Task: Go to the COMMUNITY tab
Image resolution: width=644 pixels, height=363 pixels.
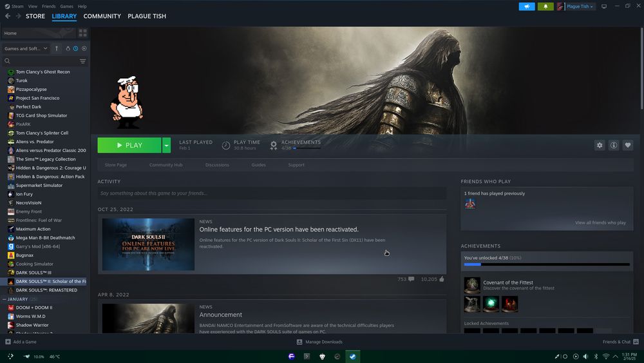Action: coord(102,16)
